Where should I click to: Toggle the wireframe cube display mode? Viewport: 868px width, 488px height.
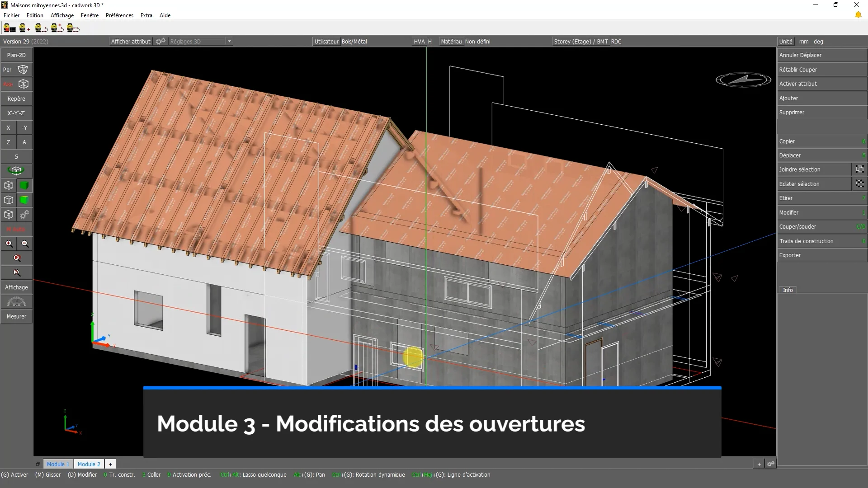[x=8, y=185]
